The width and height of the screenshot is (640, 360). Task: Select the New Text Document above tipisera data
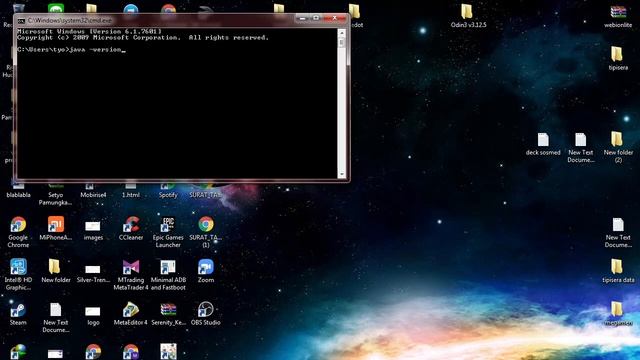[618, 232]
